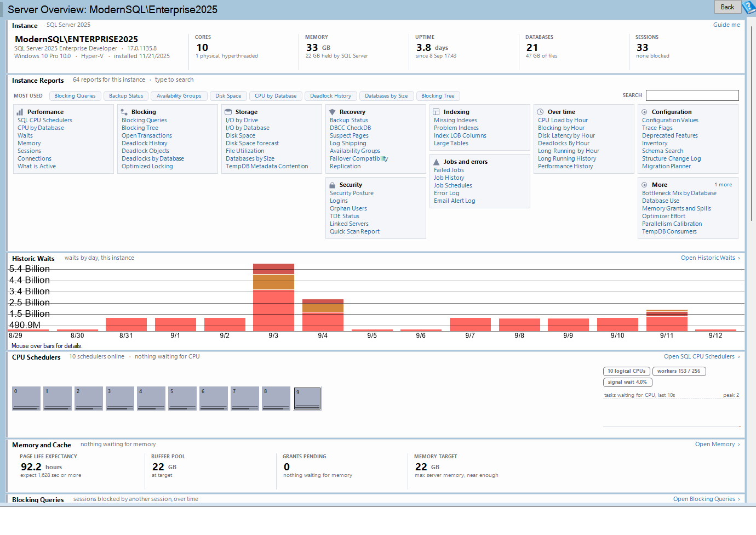
Task: Open Blocking Queries detail link at bottom
Action: coord(706,499)
